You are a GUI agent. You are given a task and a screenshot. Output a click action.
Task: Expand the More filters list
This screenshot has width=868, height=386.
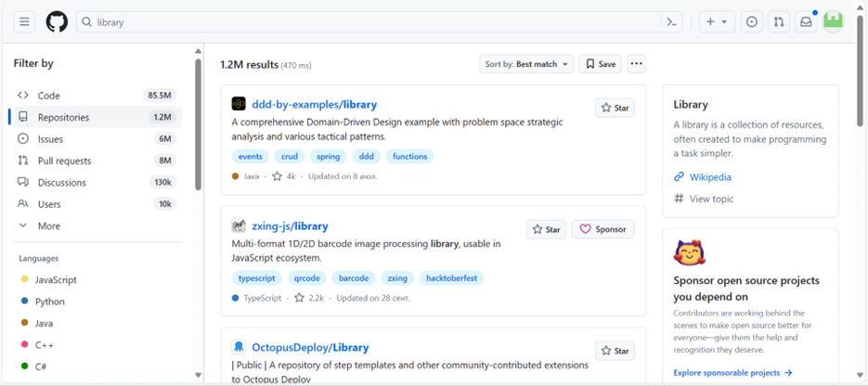point(97,225)
